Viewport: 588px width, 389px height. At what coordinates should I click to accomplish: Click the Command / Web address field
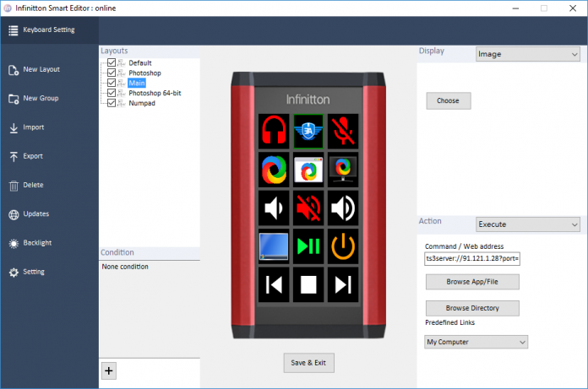click(x=472, y=257)
